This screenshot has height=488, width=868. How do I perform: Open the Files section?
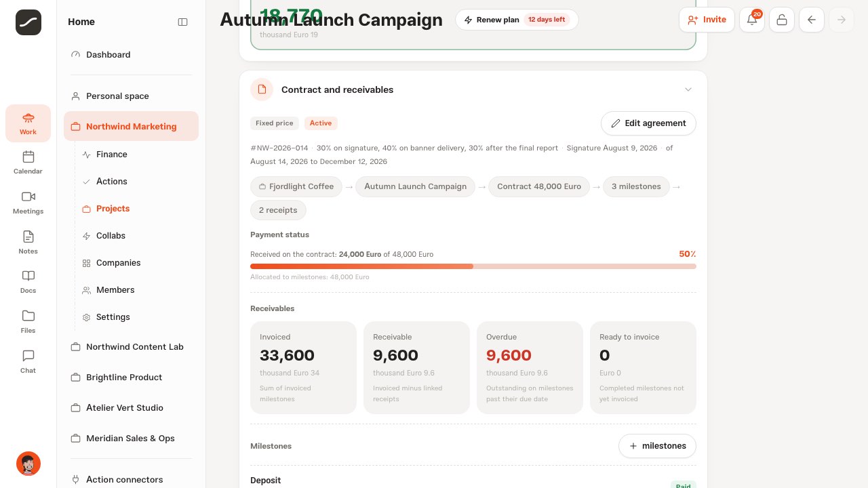click(28, 322)
